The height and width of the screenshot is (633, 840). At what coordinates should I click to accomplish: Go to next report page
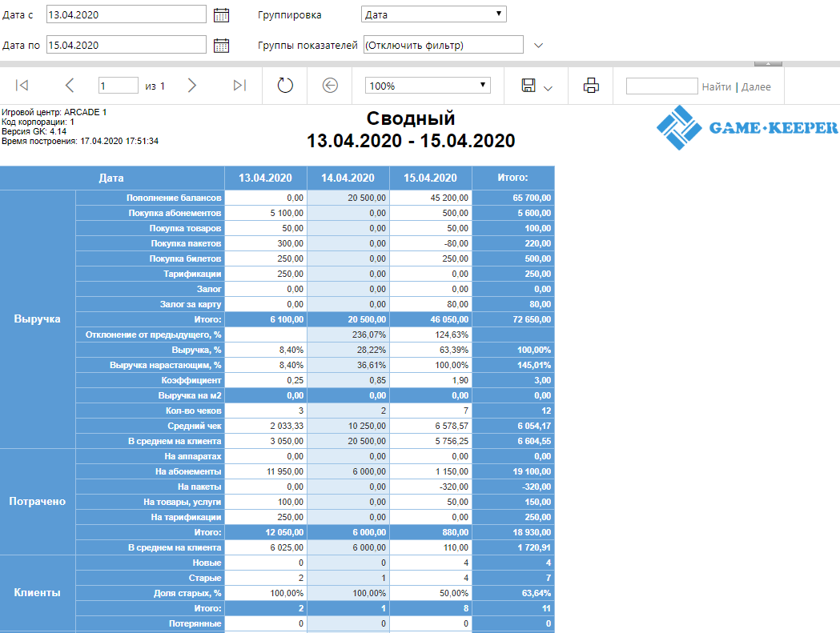click(x=192, y=85)
